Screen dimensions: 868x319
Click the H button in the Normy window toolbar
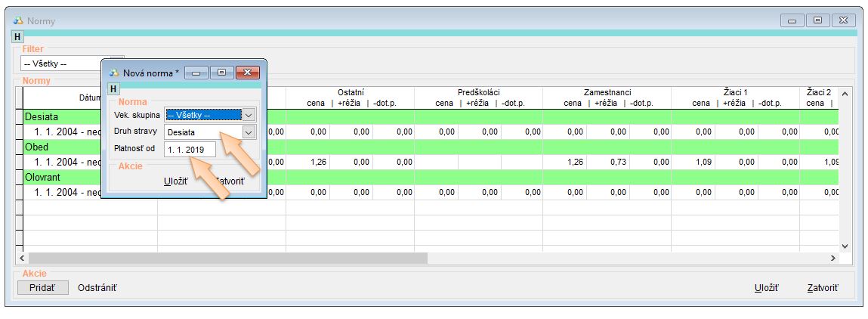[x=17, y=36]
